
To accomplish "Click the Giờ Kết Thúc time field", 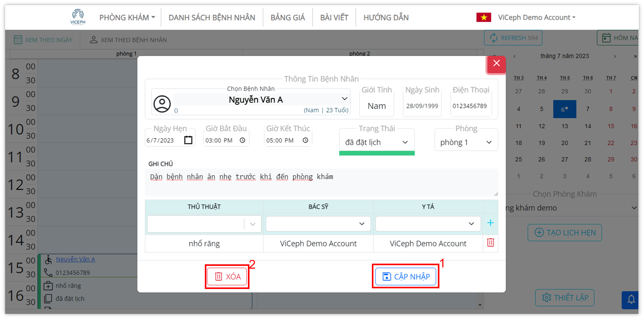I will (288, 140).
